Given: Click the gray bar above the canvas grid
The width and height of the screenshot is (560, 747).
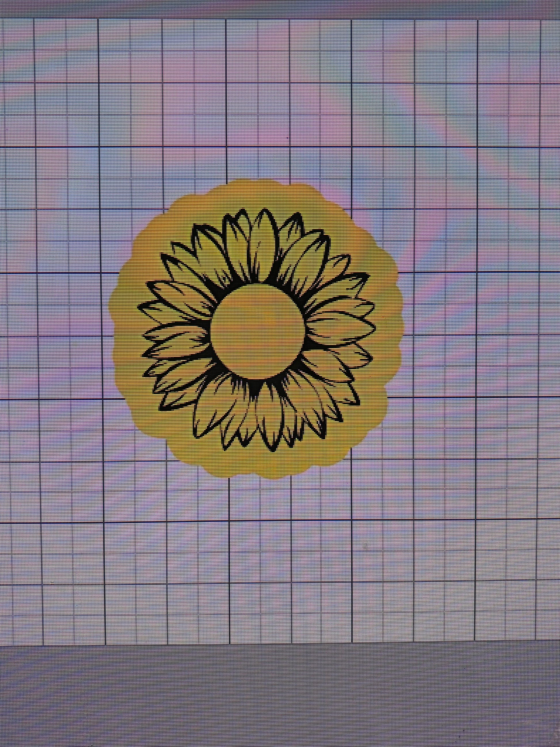Looking at the screenshot, I should point(280,8).
